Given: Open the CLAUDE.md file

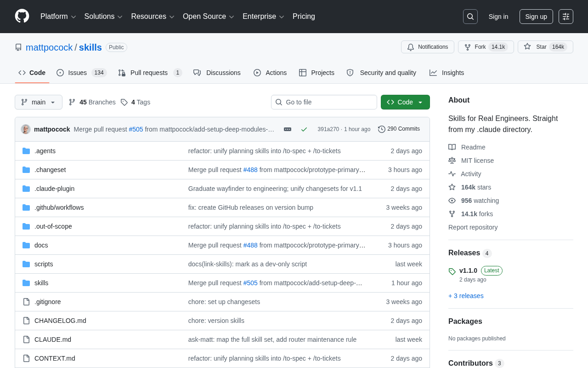Looking at the screenshot, I should 53,339.
